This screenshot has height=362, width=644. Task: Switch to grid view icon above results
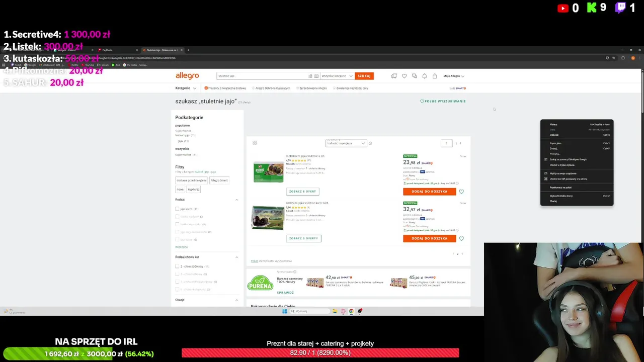tap(255, 143)
